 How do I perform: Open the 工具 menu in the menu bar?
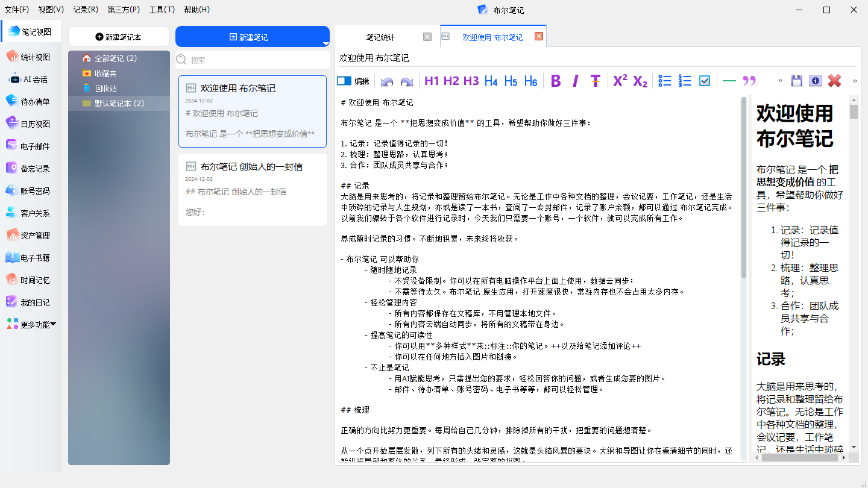pos(162,10)
